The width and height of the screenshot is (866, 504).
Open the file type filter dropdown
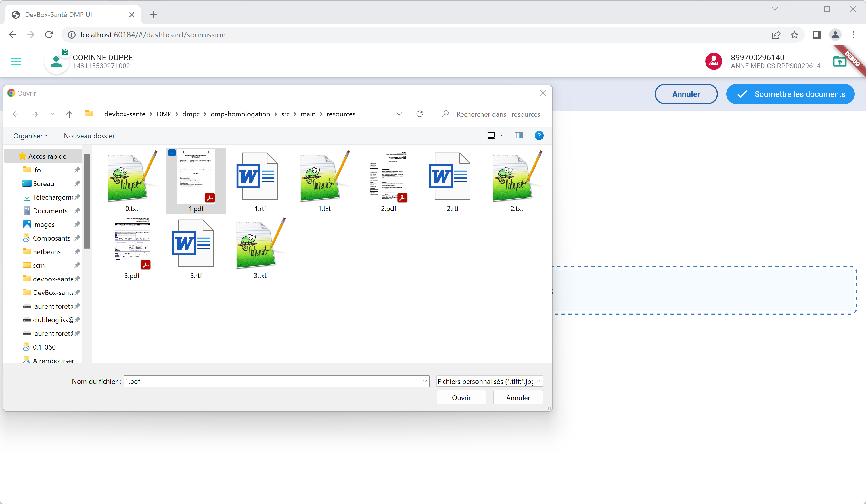489,381
